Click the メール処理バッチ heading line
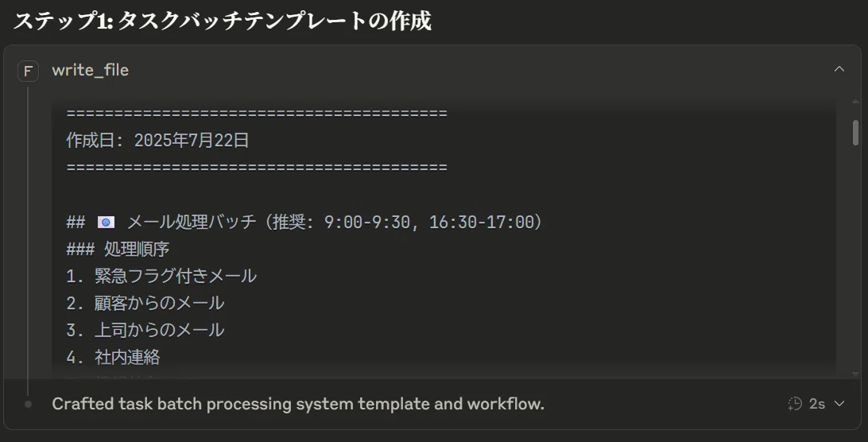Image resolution: width=868 pixels, height=442 pixels. [x=304, y=222]
